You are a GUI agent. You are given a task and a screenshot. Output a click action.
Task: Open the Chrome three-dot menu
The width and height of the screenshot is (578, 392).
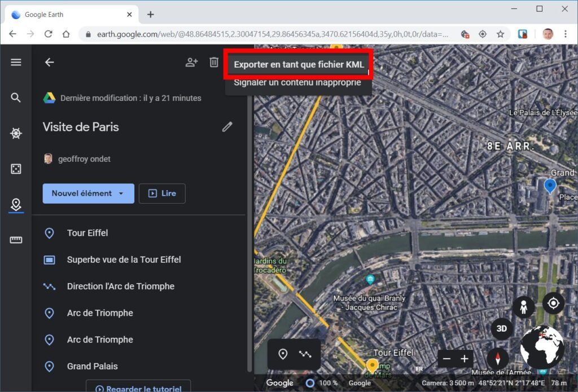566,34
